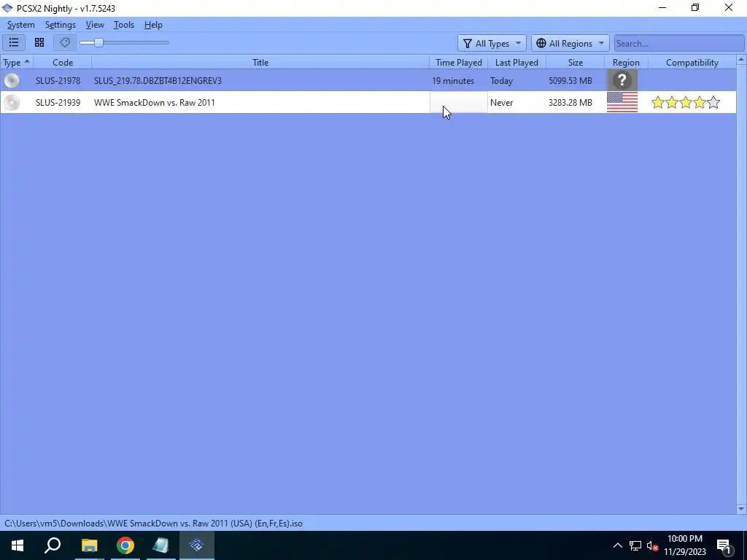Restore down the PCSX2 window

pos(695,7)
